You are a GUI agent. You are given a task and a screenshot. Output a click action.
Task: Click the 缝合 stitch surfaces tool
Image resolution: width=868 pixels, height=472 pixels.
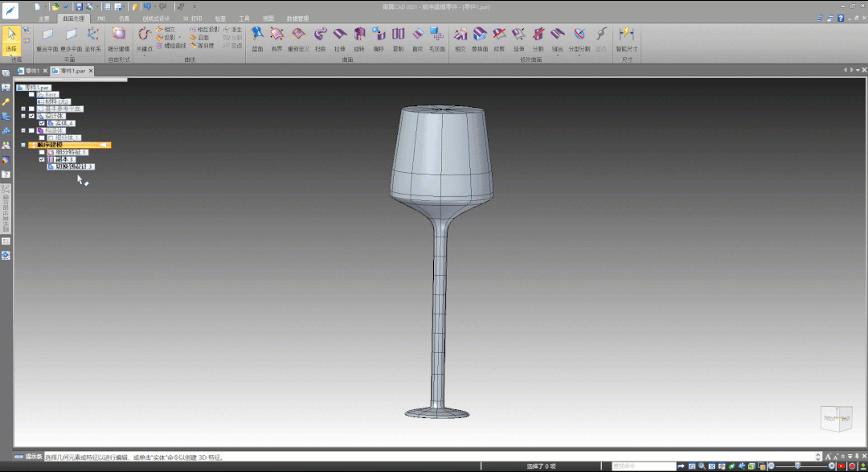click(558, 39)
